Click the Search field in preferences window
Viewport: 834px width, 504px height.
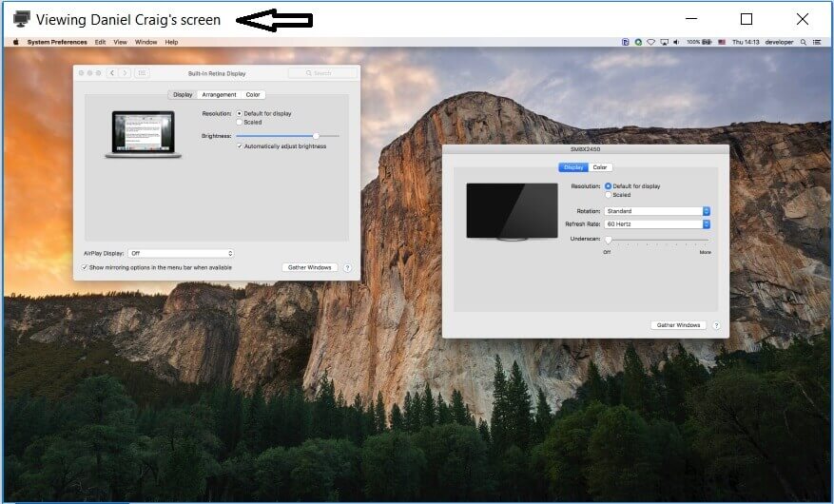pyautogui.click(x=322, y=73)
